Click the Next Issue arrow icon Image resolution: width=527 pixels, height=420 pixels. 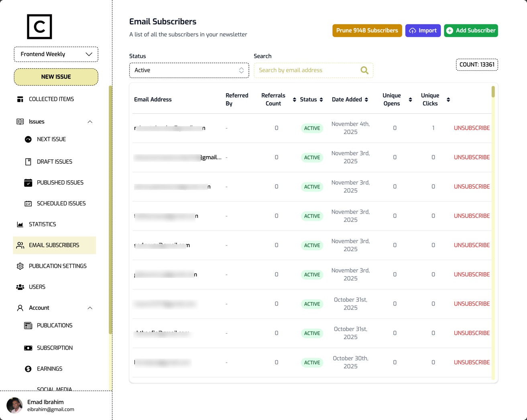click(x=28, y=139)
